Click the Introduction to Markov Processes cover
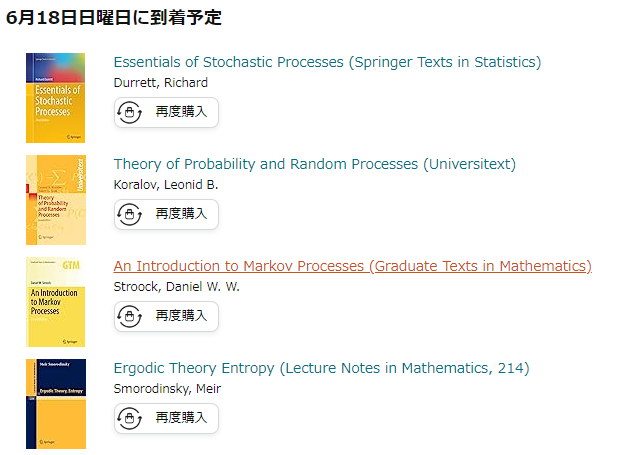Image resolution: width=618 pixels, height=455 pixels. [x=56, y=302]
